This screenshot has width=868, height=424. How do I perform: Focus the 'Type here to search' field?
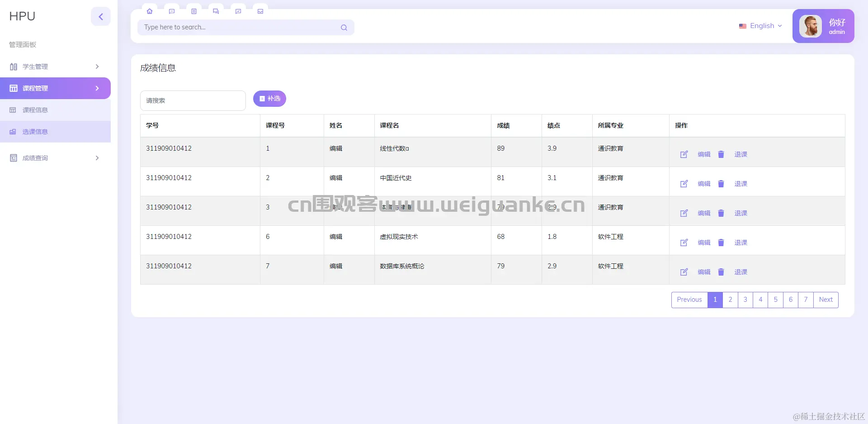point(246,28)
